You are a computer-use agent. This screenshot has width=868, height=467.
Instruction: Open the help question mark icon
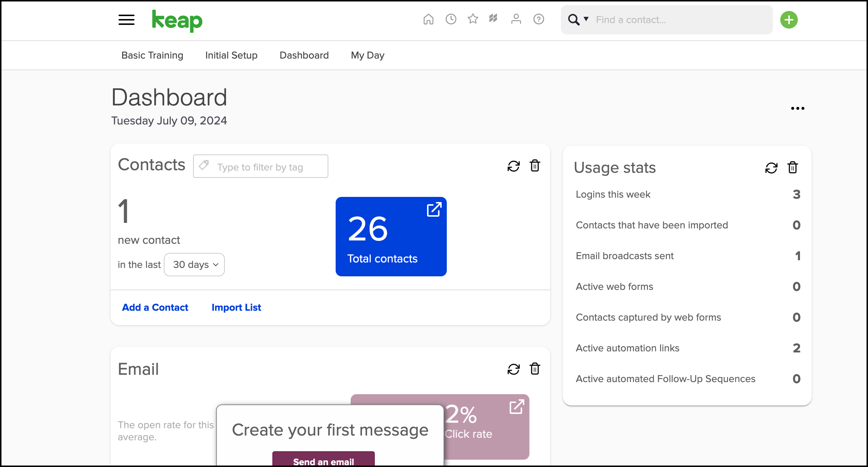[x=539, y=19]
